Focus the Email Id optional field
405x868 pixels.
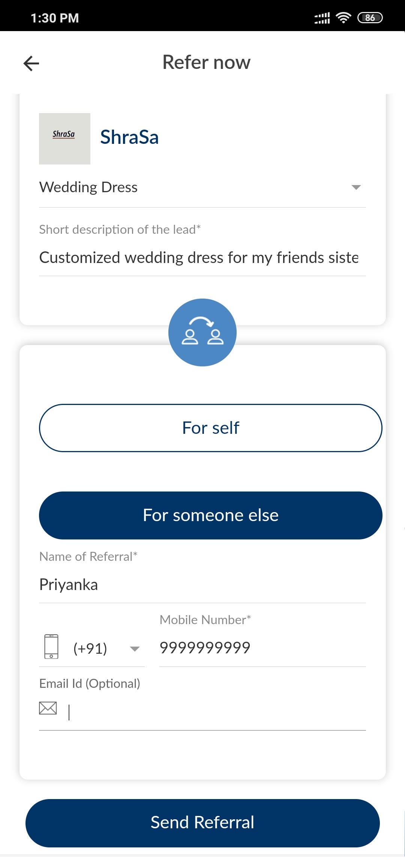pyautogui.click(x=216, y=712)
